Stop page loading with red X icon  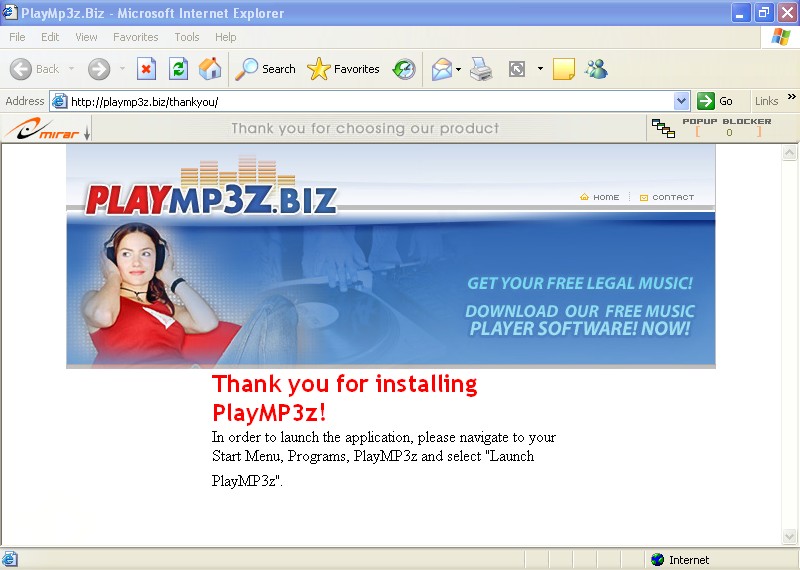[x=146, y=69]
